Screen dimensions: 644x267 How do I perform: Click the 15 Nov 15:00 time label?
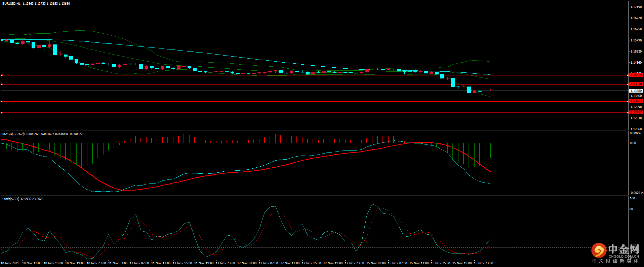click(440, 263)
